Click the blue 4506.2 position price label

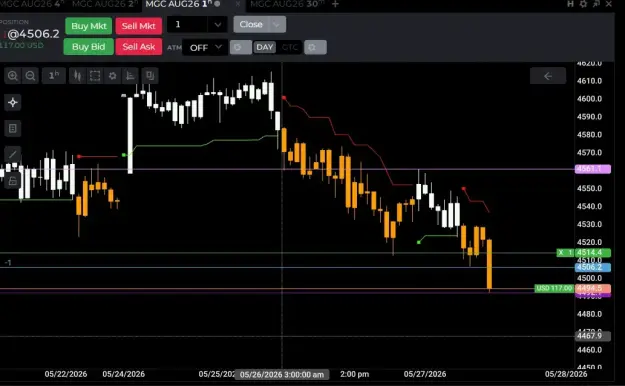592,267
